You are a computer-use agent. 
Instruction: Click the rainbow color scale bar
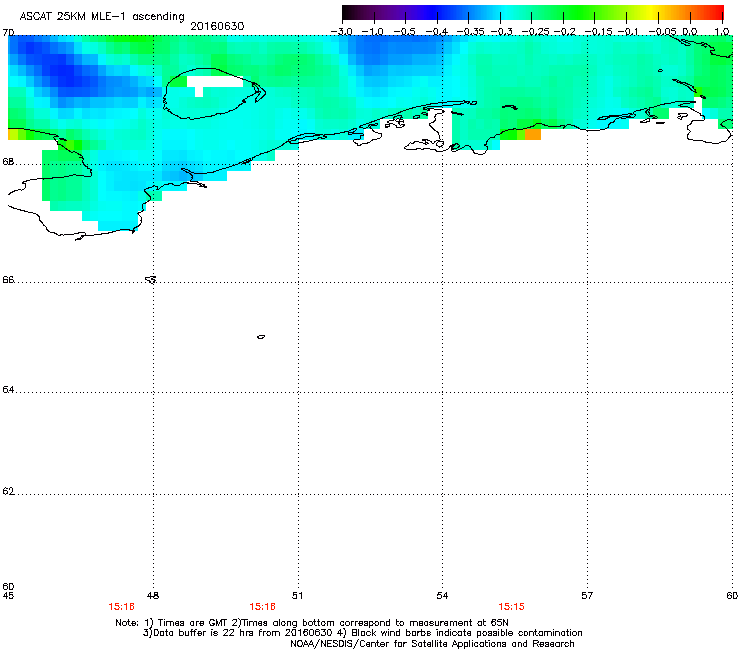tap(533, 13)
